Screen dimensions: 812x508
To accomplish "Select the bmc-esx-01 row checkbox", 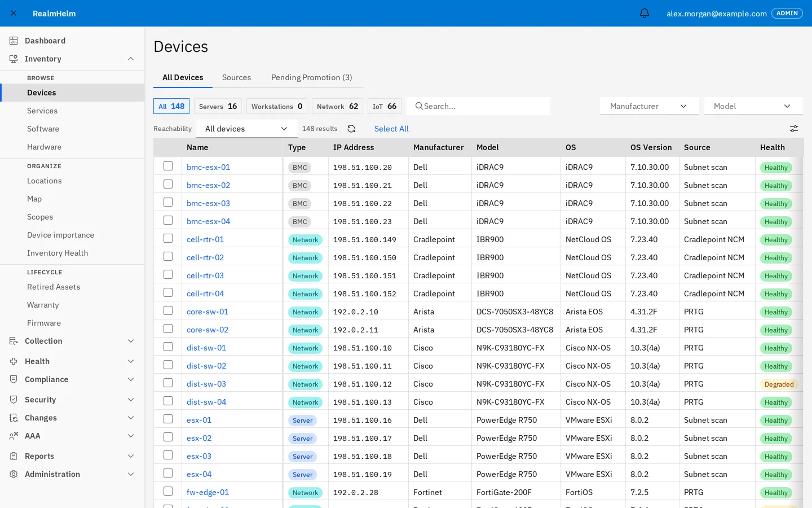I will (x=168, y=166).
